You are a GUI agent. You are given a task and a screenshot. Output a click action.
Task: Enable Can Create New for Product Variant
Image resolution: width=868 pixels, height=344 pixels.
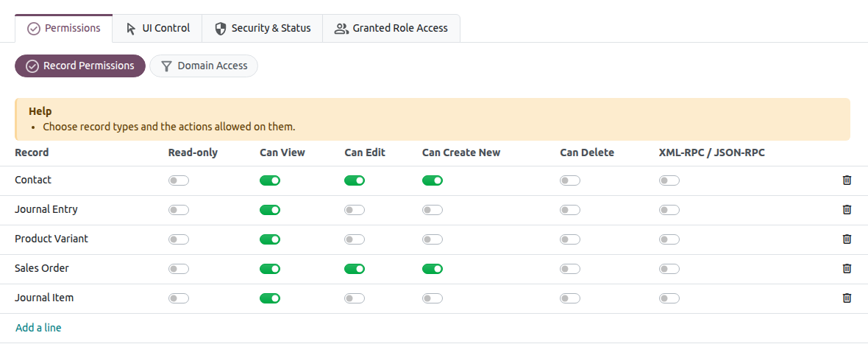433,239
